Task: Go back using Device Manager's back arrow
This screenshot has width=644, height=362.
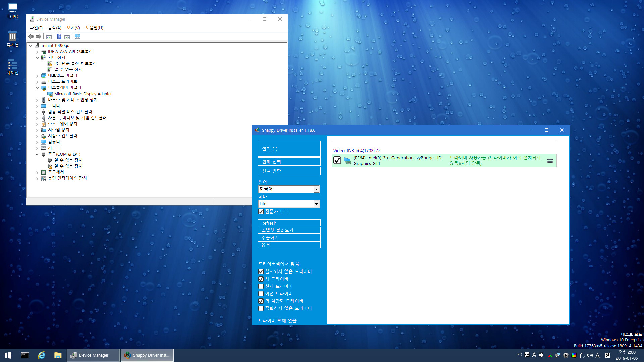Action: [x=31, y=36]
